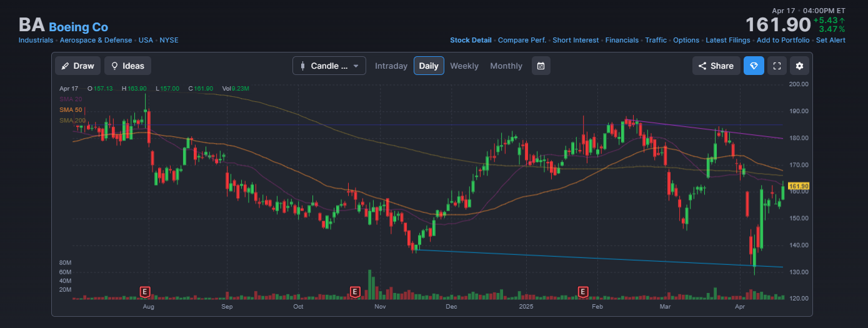Open the Compare Perf. link

click(x=522, y=40)
